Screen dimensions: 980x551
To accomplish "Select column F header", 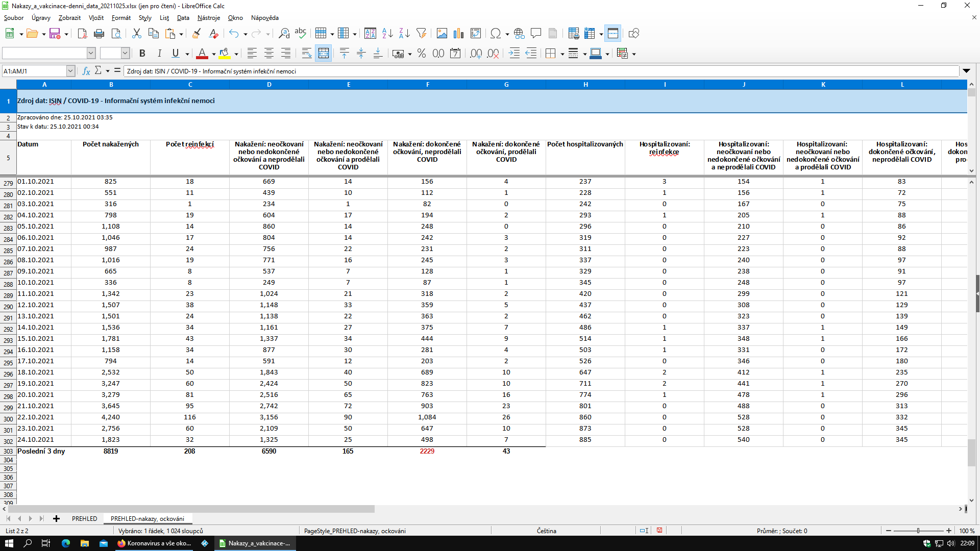I will click(x=427, y=85).
